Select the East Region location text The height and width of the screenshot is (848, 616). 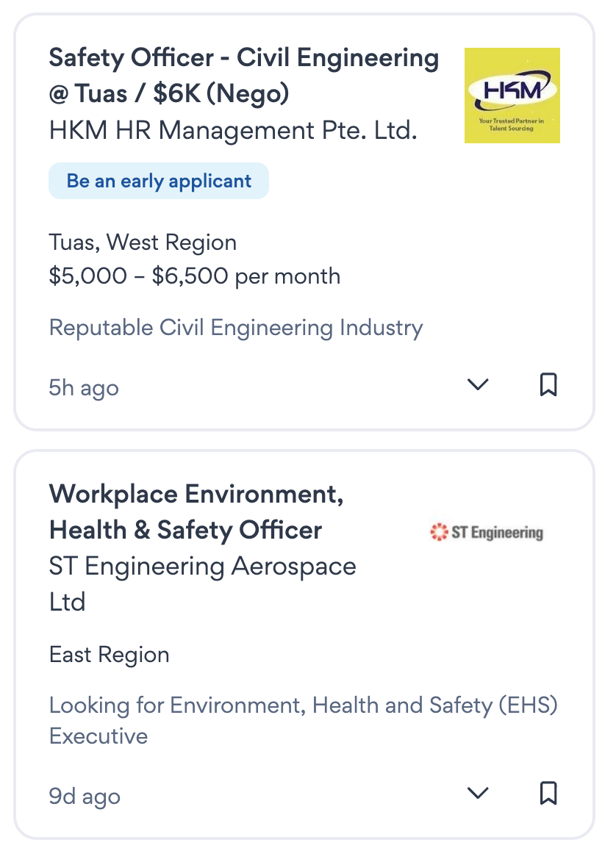109,655
